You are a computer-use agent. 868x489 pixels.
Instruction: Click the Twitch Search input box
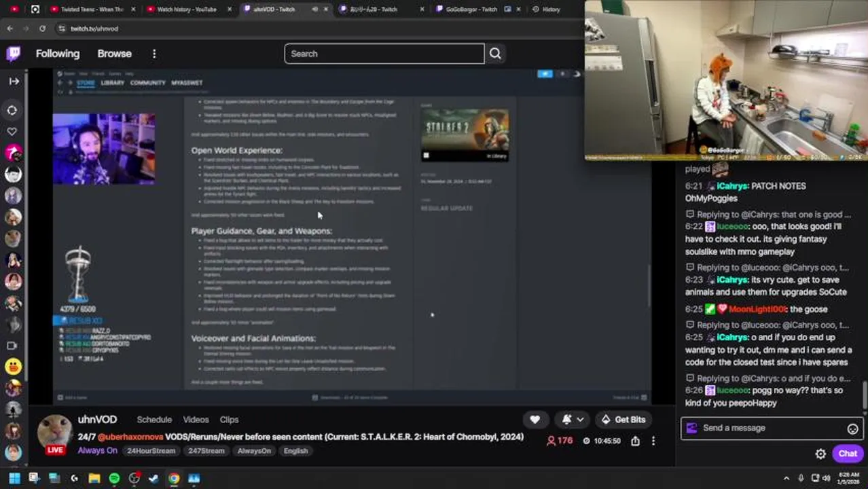pos(384,54)
